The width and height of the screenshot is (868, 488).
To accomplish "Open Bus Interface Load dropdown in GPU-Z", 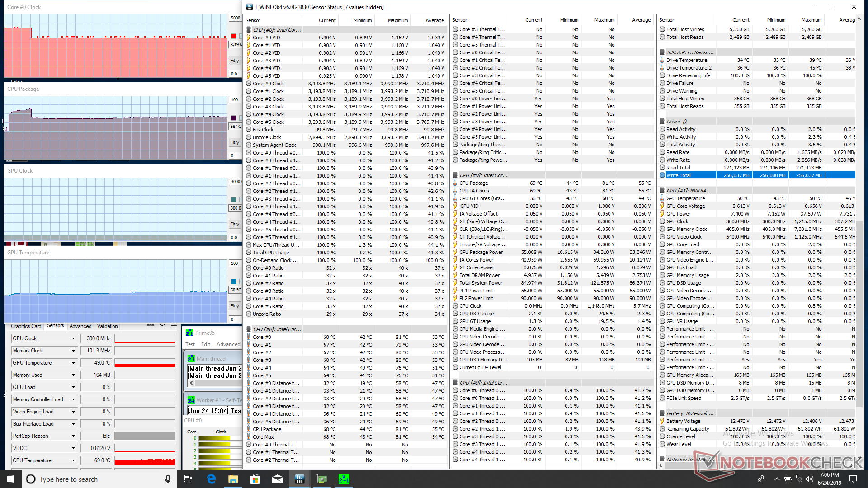I will click(73, 424).
